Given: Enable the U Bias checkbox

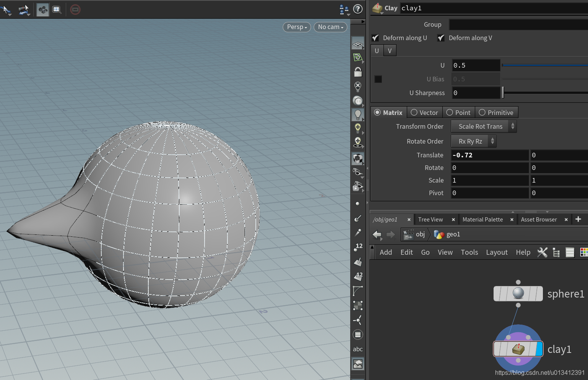Looking at the screenshot, I should (378, 79).
